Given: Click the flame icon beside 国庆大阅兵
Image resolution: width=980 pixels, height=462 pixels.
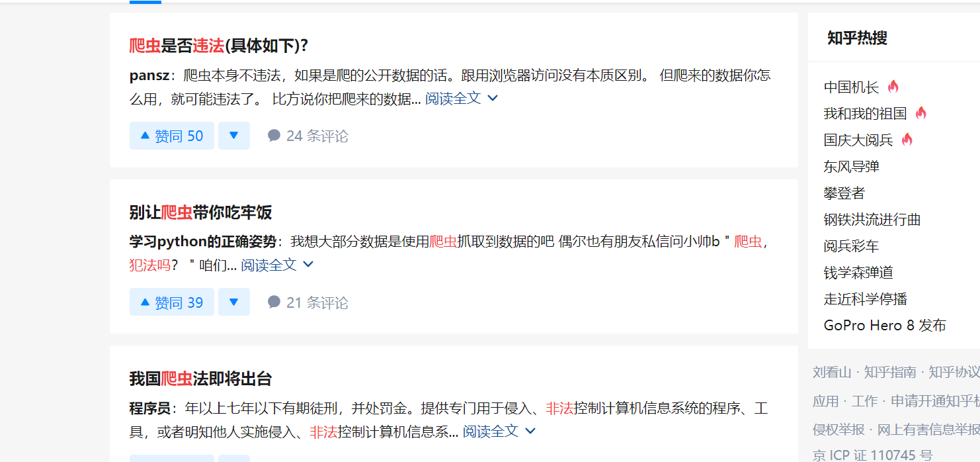Looking at the screenshot, I should click(x=907, y=139).
